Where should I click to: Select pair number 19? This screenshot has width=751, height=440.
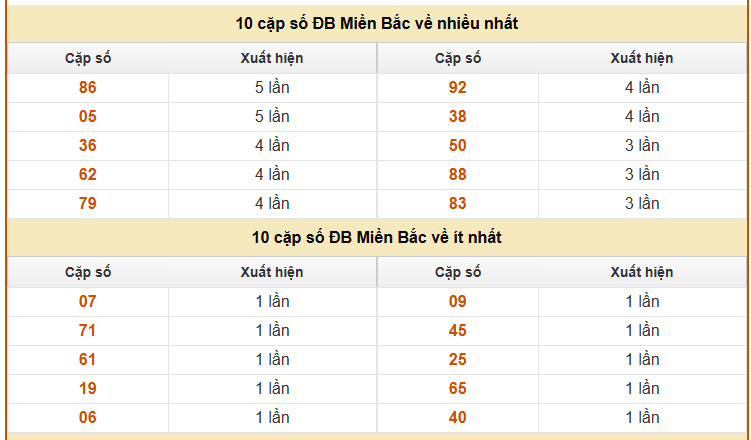pos(88,388)
